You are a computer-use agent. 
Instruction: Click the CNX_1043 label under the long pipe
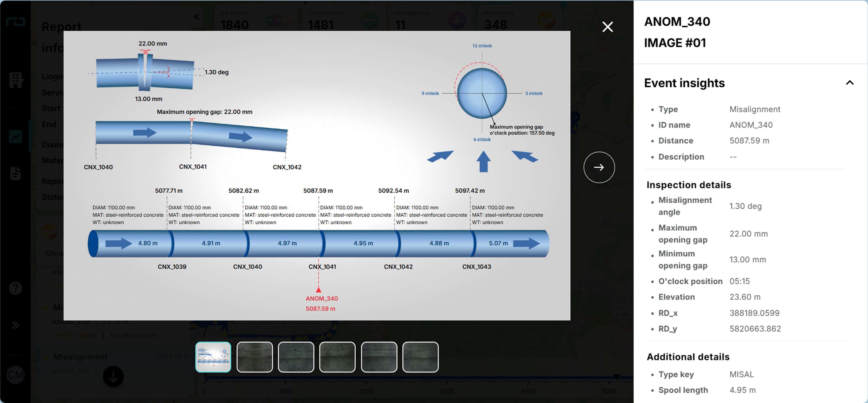tap(476, 267)
